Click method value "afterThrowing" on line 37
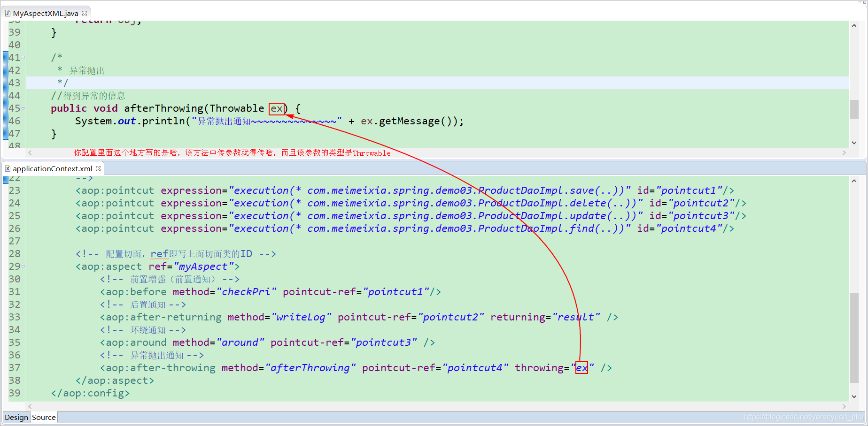868x426 pixels. (x=310, y=368)
